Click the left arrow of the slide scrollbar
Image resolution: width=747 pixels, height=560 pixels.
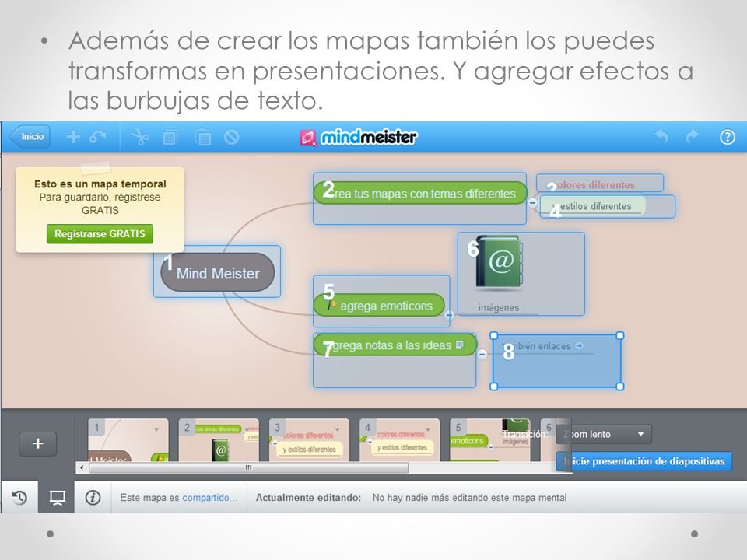pos(82,467)
